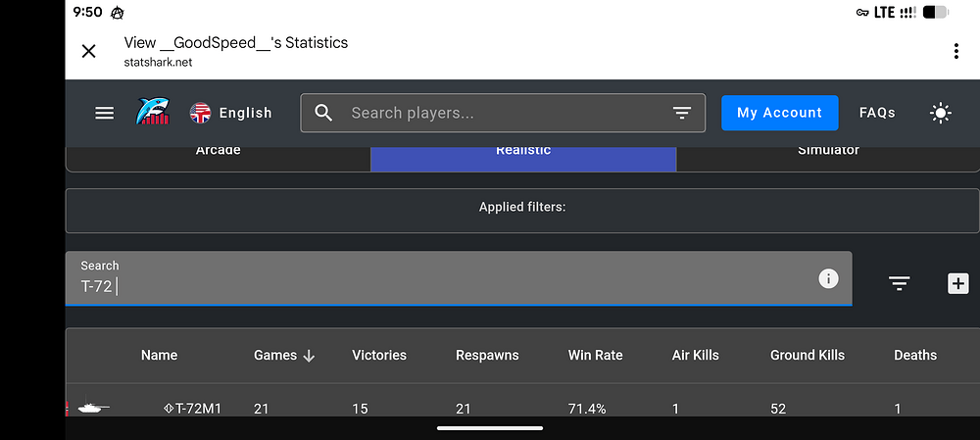
Task: Open player search filter options icon
Action: tap(682, 113)
